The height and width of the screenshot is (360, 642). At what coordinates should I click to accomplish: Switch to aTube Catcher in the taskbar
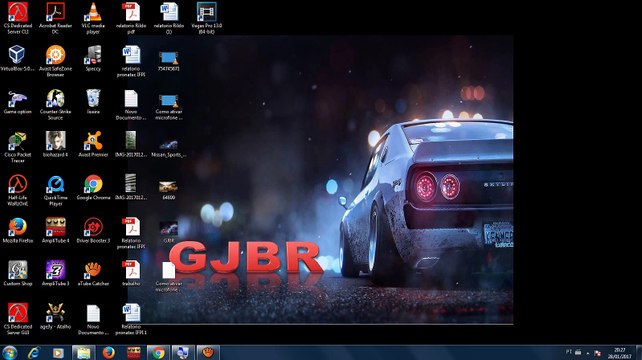click(x=208, y=352)
